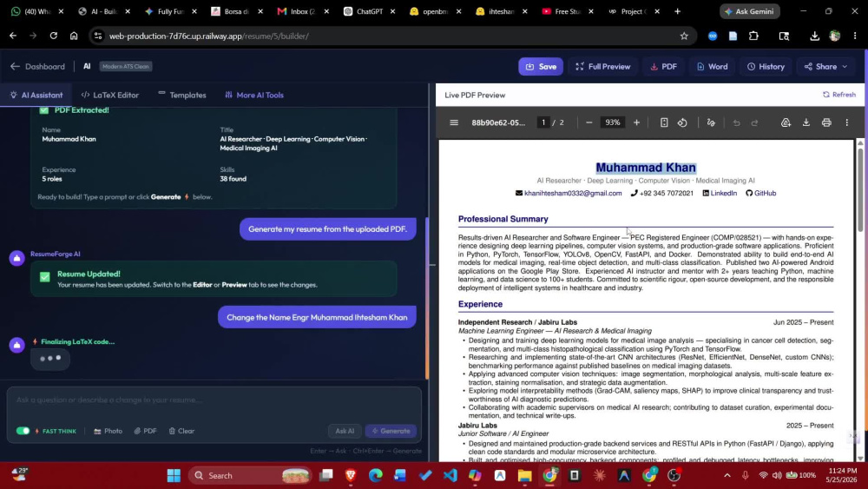Rotate the PDF counterclockwise
This screenshot has height=489, width=868.
tap(682, 122)
